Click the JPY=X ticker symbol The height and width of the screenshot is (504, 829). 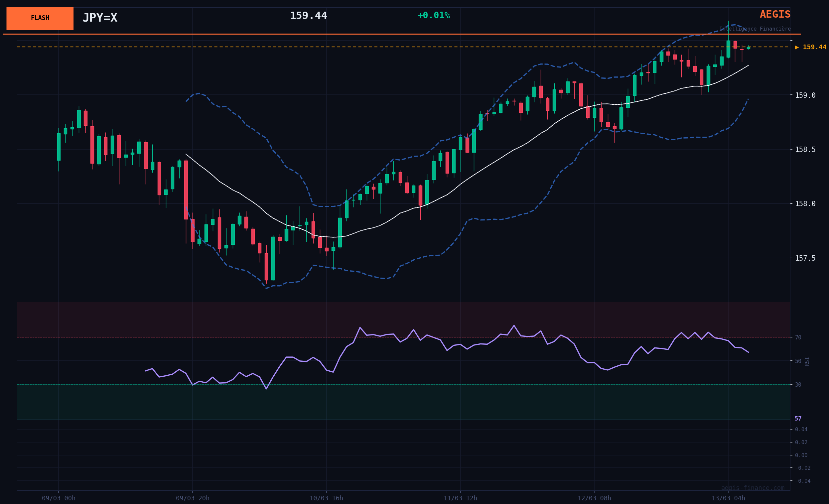(x=100, y=18)
